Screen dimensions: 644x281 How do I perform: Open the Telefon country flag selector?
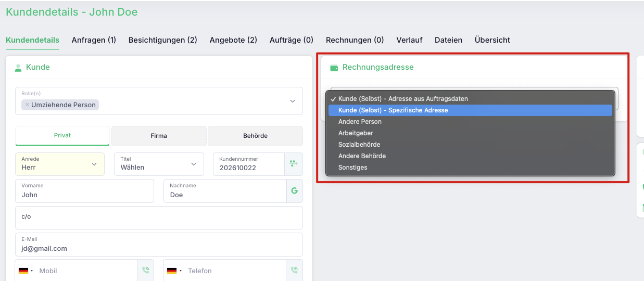pos(174,271)
